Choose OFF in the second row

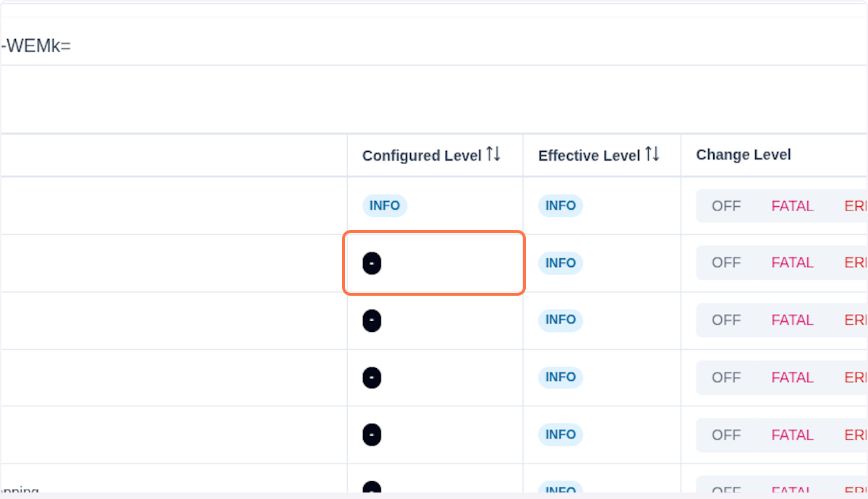click(726, 263)
